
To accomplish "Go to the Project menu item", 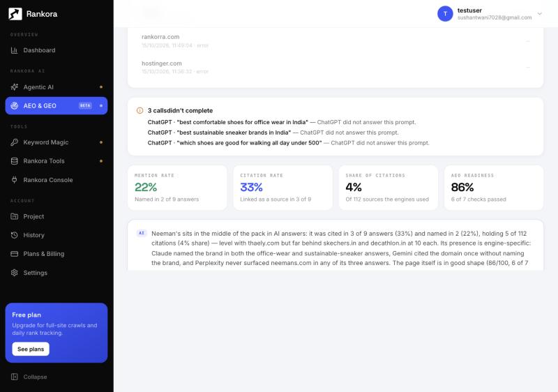I will click(56, 216).
